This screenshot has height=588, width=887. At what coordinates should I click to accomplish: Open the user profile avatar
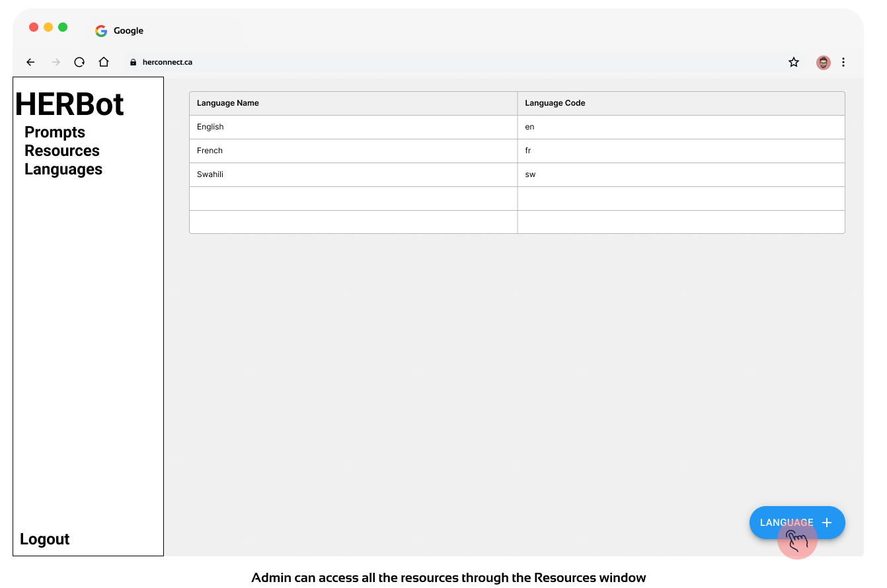click(823, 62)
